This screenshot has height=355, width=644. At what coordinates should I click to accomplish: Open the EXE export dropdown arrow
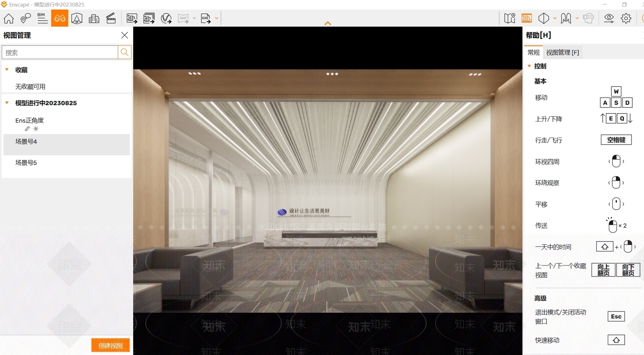tap(217, 19)
